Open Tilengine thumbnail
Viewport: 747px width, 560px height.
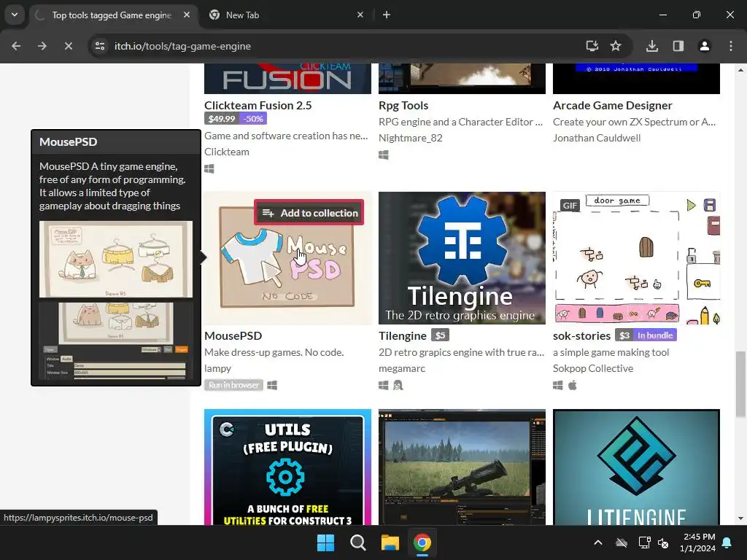[462, 257]
